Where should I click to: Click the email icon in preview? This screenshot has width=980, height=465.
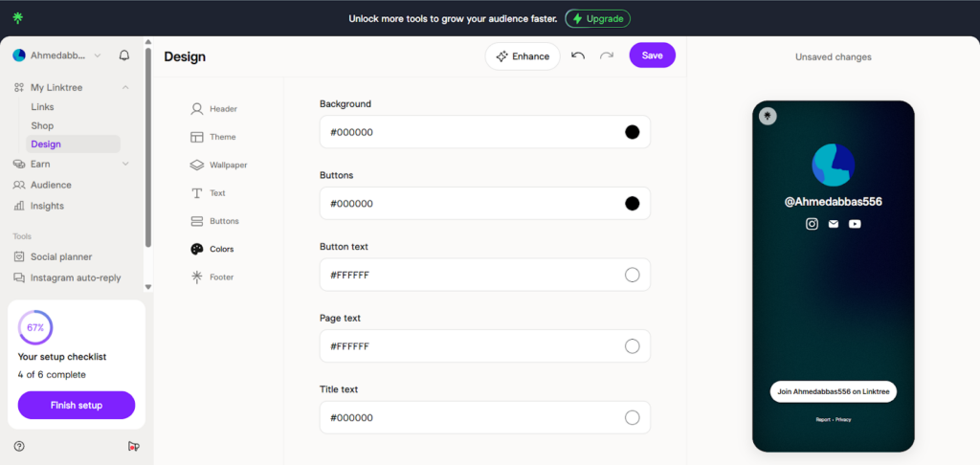click(x=834, y=224)
